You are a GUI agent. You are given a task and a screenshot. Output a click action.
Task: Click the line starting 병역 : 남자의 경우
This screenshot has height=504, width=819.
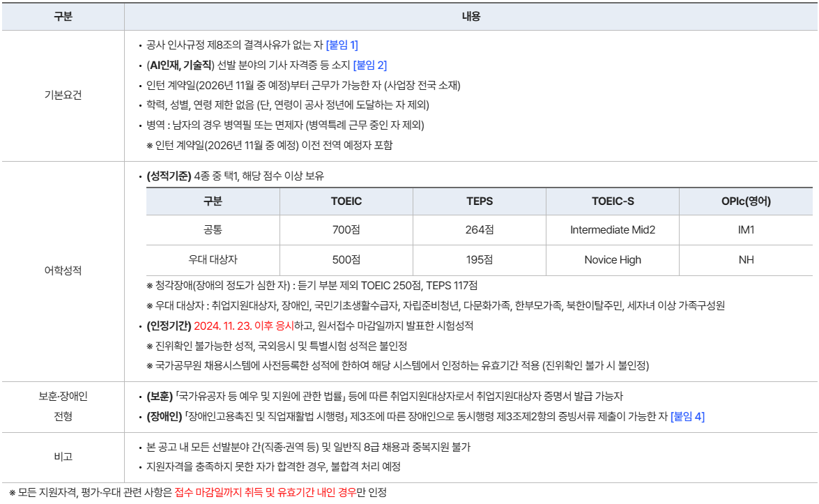pyautogui.click(x=285, y=125)
